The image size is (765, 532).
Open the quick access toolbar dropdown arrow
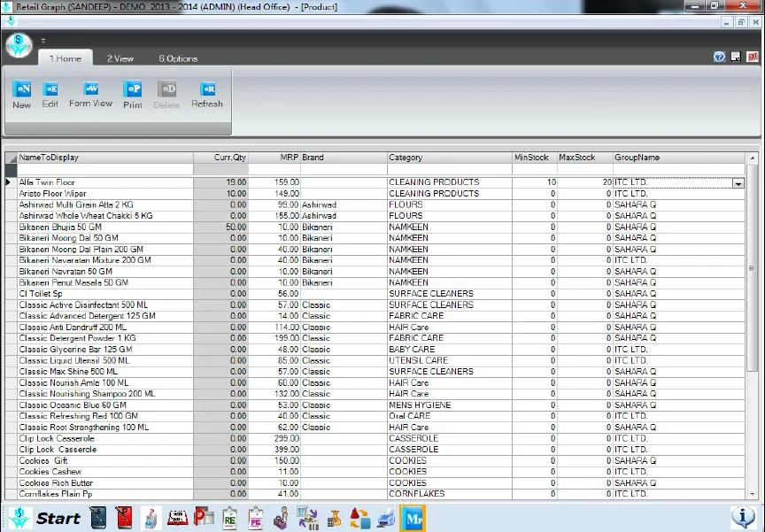[43, 41]
